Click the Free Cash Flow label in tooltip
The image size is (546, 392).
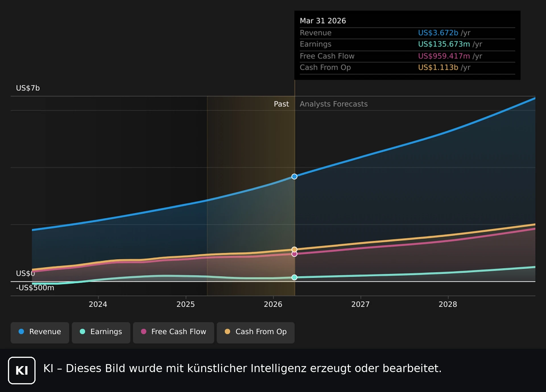click(327, 56)
